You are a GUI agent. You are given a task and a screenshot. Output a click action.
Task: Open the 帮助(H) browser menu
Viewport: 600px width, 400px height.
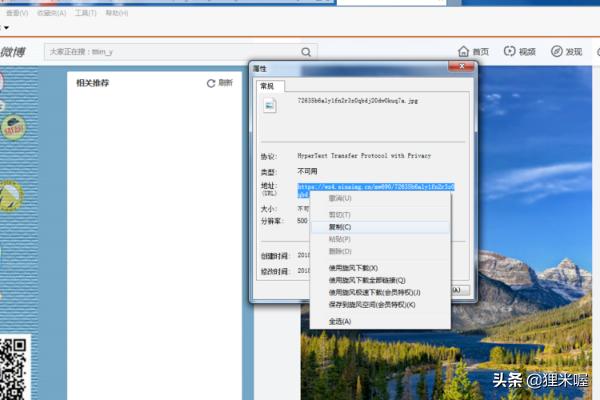coord(116,14)
